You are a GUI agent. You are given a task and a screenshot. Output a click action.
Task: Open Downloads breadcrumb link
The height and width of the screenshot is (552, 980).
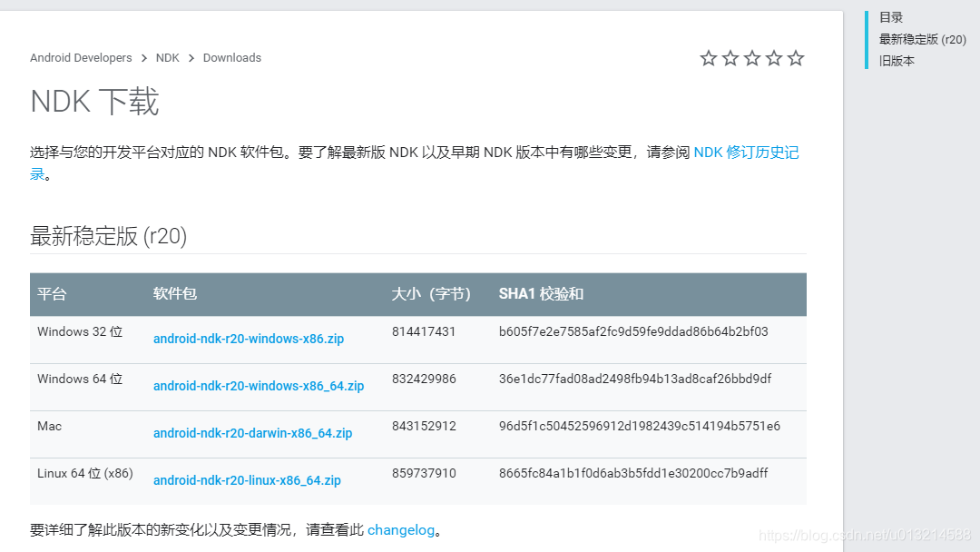tap(232, 57)
